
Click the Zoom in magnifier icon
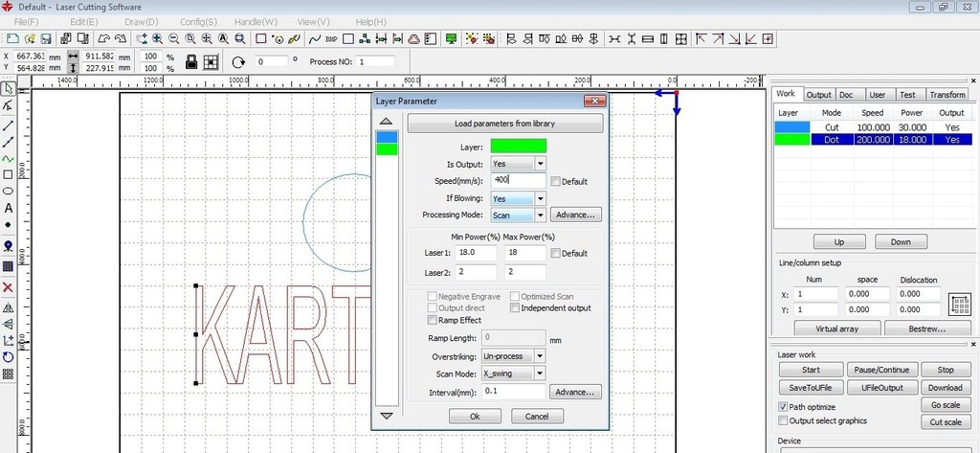pos(158,39)
